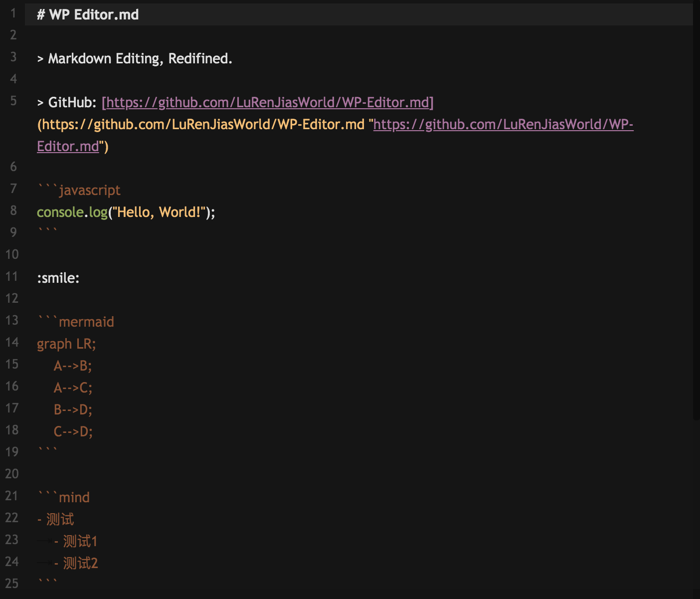Click the underlined 'Editor.md' link text
The image size is (700, 599).
[68, 146]
